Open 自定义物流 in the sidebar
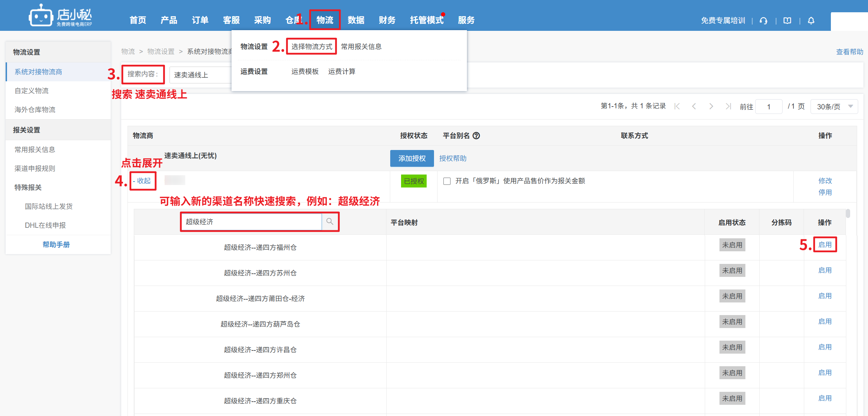 tap(32, 91)
